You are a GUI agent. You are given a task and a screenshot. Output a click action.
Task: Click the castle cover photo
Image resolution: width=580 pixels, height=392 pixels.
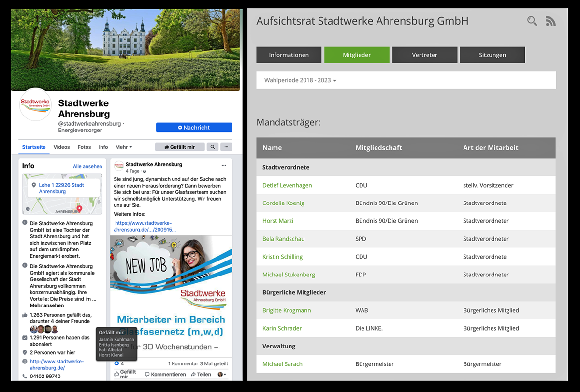point(125,49)
